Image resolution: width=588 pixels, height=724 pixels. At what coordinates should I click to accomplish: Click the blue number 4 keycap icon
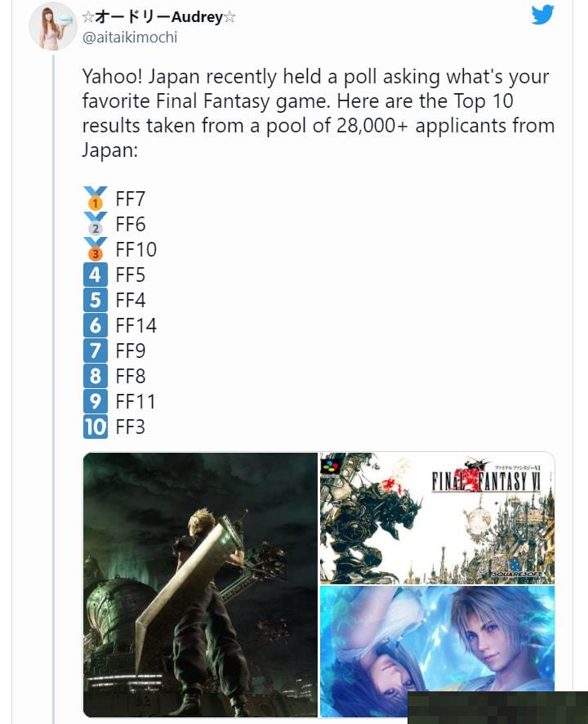(x=96, y=275)
